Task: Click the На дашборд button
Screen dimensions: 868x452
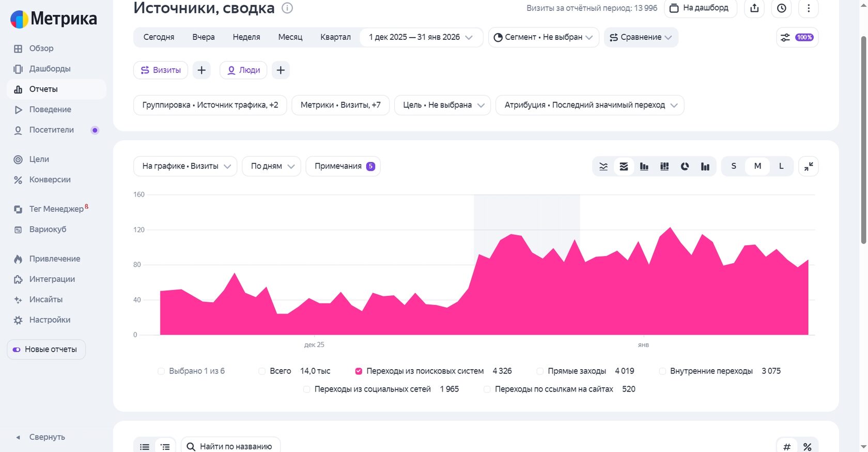Action: [701, 8]
